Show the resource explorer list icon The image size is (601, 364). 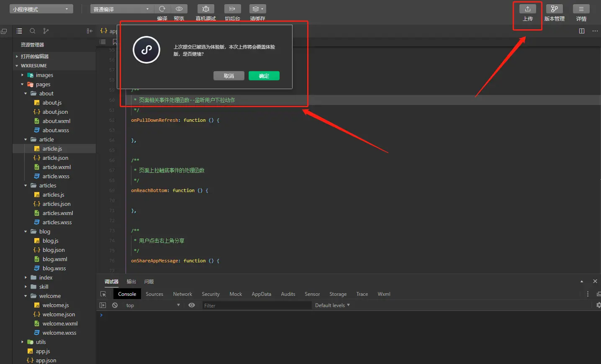pos(19,31)
